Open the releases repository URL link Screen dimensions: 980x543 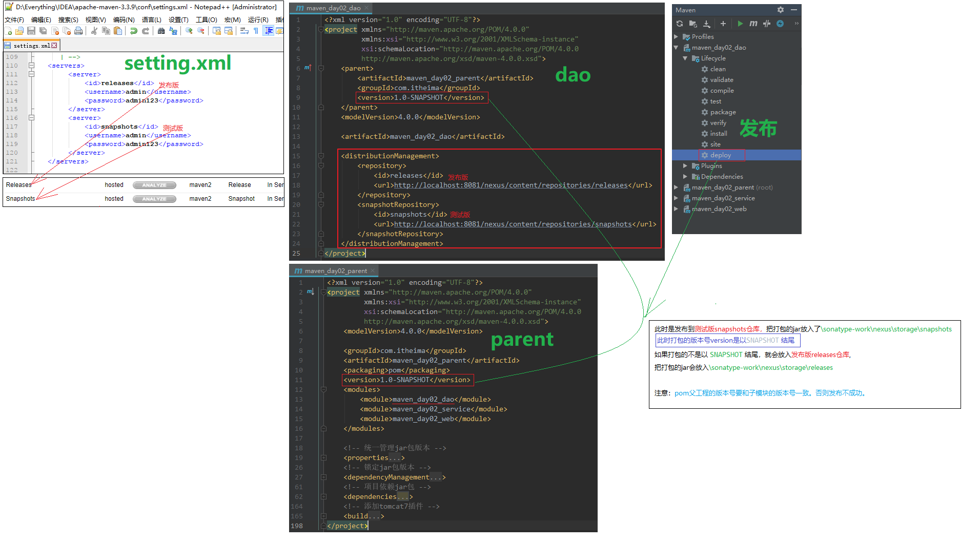(x=511, y=185)
